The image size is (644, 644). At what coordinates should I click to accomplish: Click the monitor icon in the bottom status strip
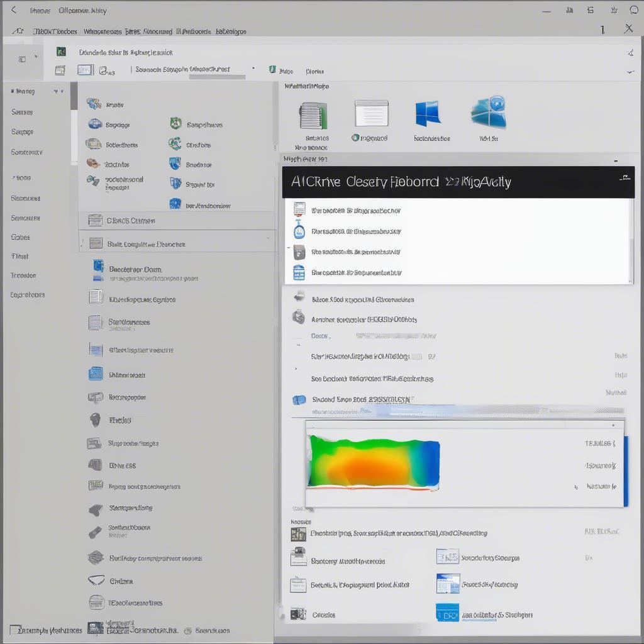click(x=96, y=628)
